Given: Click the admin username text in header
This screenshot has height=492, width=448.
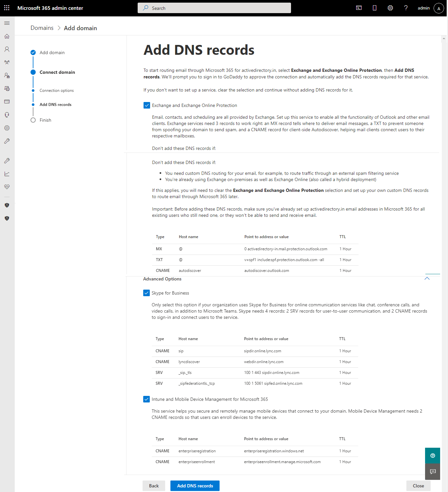Looking at the screenshot, I should pos(423,8).
